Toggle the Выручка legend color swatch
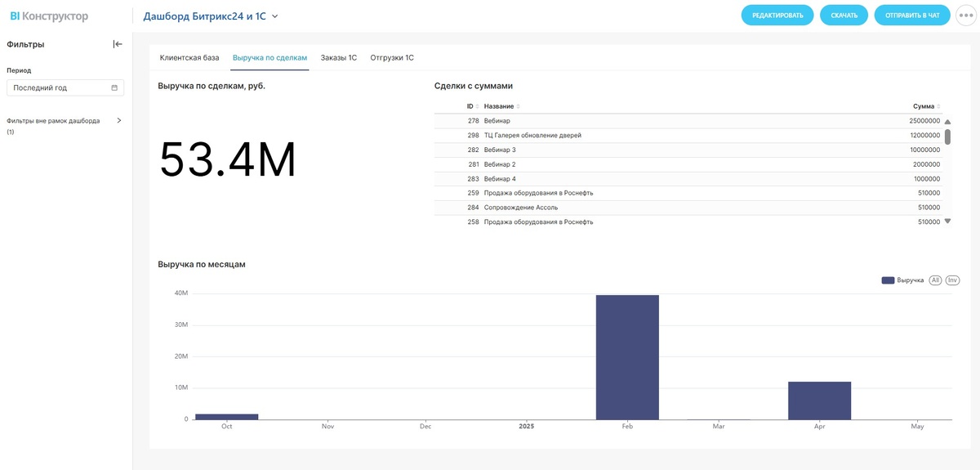This screenshot has height=470, width=980. (x=888, y=280)
